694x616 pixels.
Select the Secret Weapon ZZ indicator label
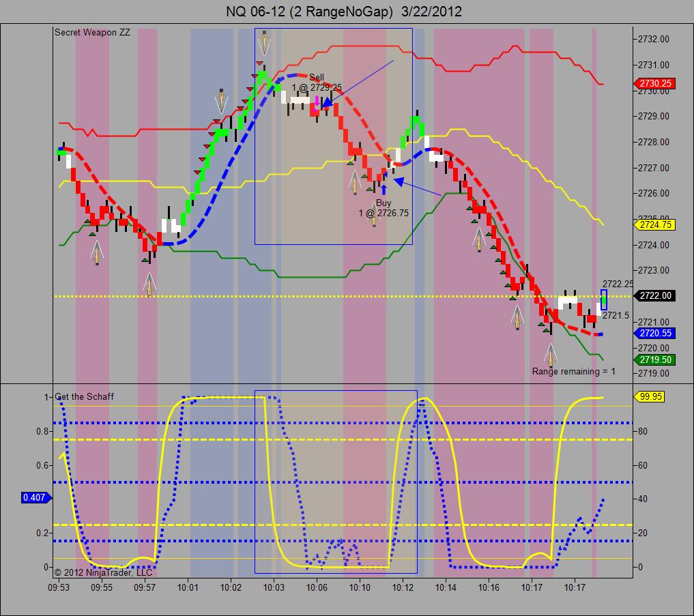(x=93, y=32)
